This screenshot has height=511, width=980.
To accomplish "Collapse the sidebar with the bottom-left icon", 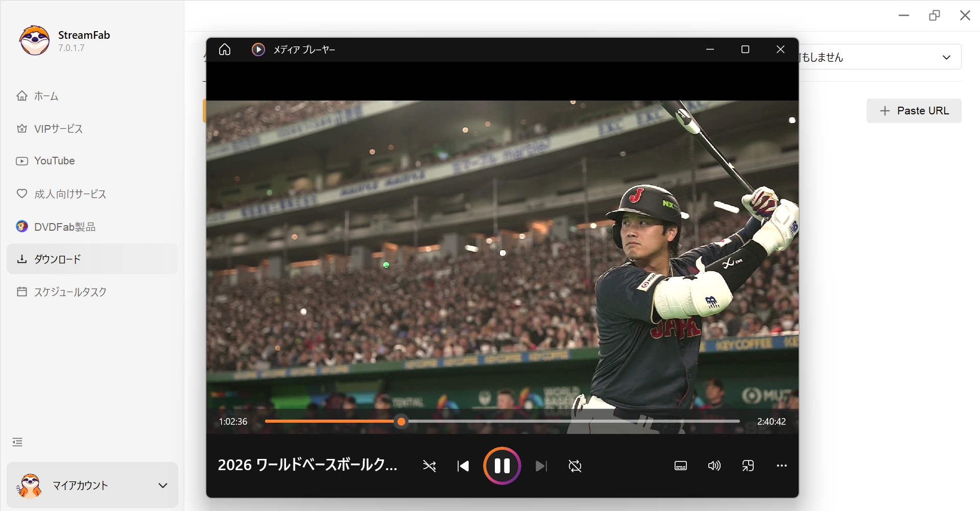I will [17, 442].
